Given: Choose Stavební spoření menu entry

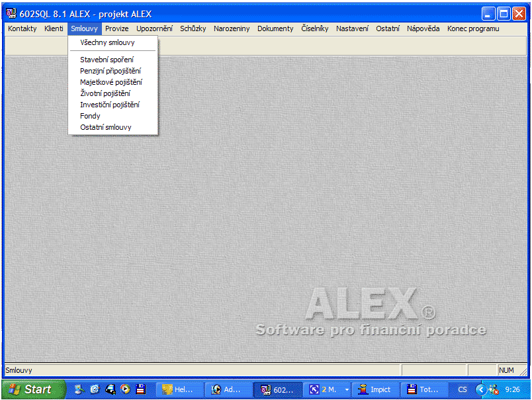Looking at the screenshot, I should click(x=107, y=60).
